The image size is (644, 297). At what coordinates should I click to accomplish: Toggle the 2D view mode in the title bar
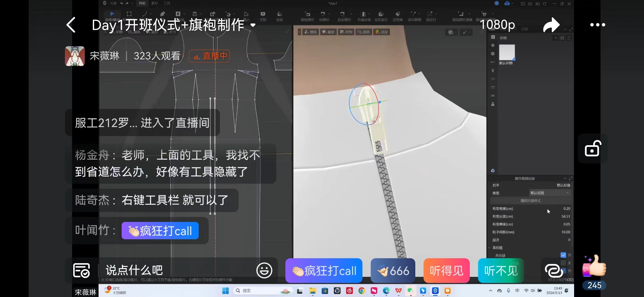[x=530, y=4]
